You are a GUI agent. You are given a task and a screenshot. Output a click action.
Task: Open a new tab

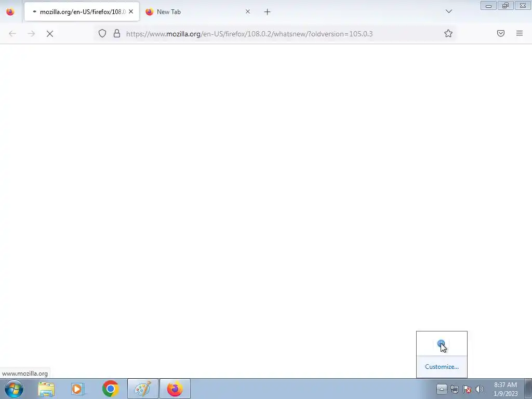click(268, 12)
